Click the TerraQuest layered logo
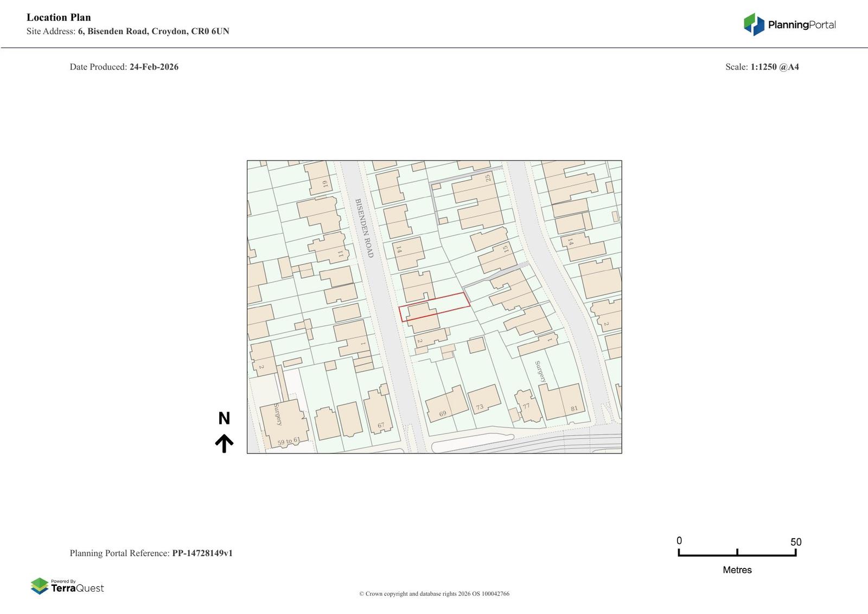 (40, 586)
